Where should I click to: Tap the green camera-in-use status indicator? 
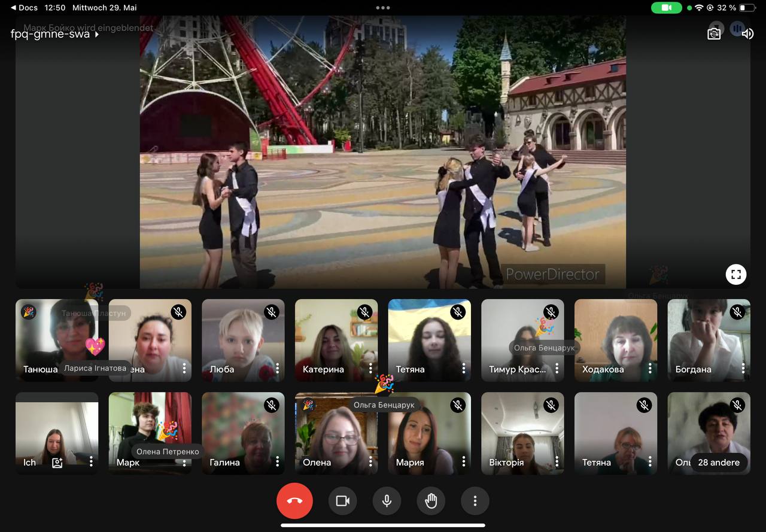(666, 8)
